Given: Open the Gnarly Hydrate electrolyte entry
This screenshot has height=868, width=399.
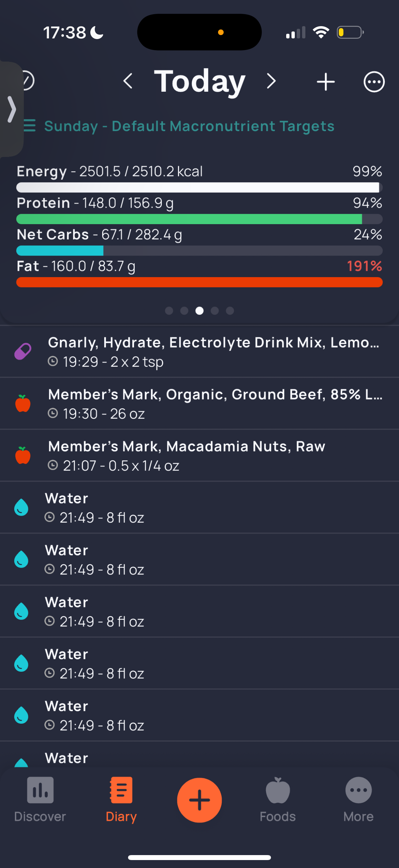Looking at the screenshot, I should [199, 352].
